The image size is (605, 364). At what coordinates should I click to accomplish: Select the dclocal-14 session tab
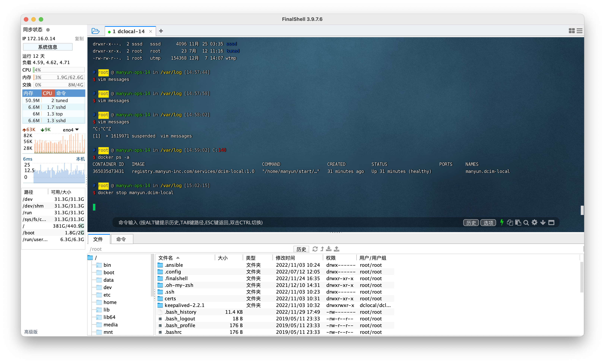(129, 31)
